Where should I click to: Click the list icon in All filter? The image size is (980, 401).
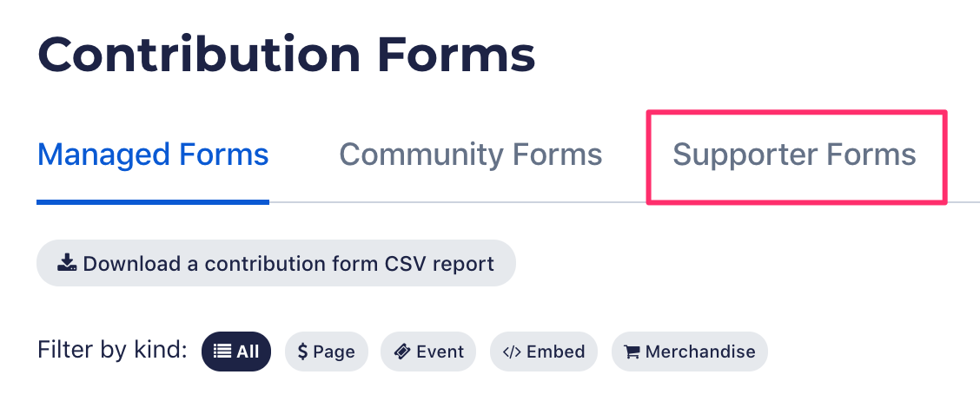[x=222, y=352]
